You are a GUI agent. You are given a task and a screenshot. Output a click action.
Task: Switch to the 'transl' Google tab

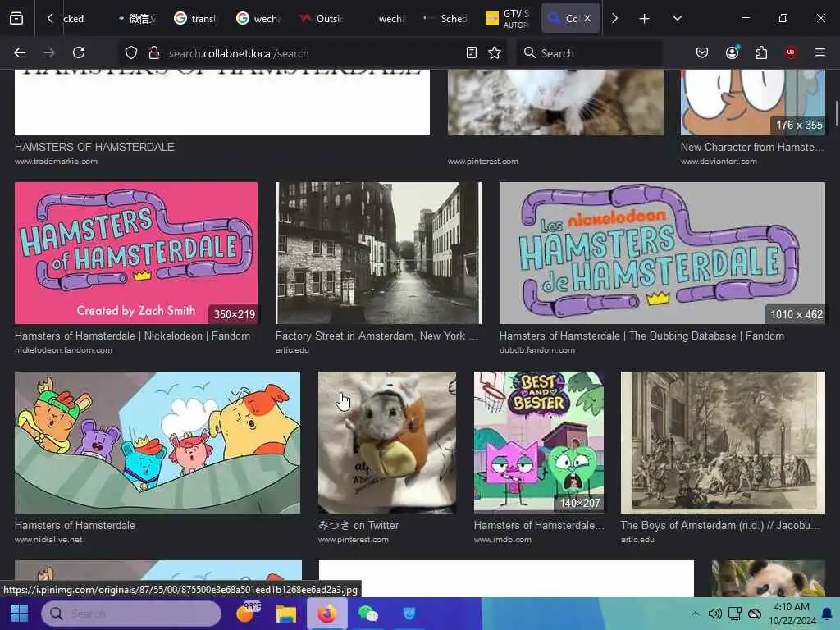click(x=195, y=19)
